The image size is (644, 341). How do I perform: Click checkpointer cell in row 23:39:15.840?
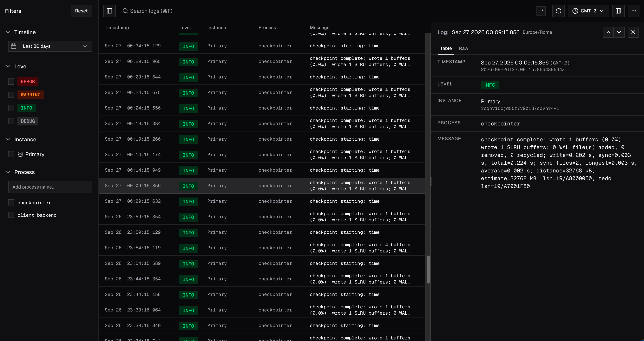pyautogui.click(x=275, y=325)
